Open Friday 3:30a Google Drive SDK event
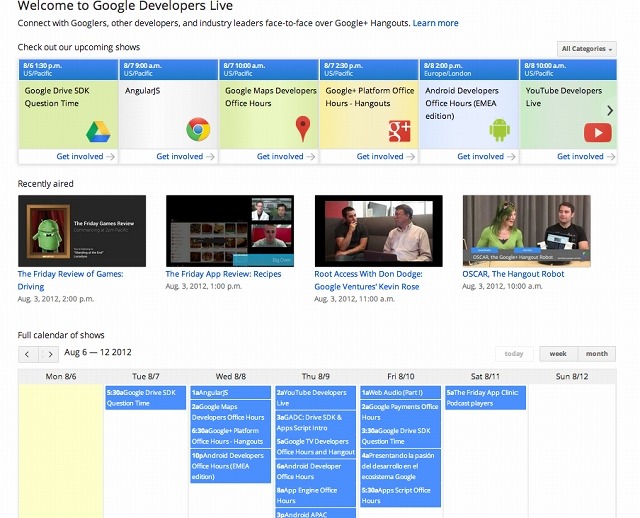The width and height of the screenshot is (640, 518). click(x=400, y=436)
